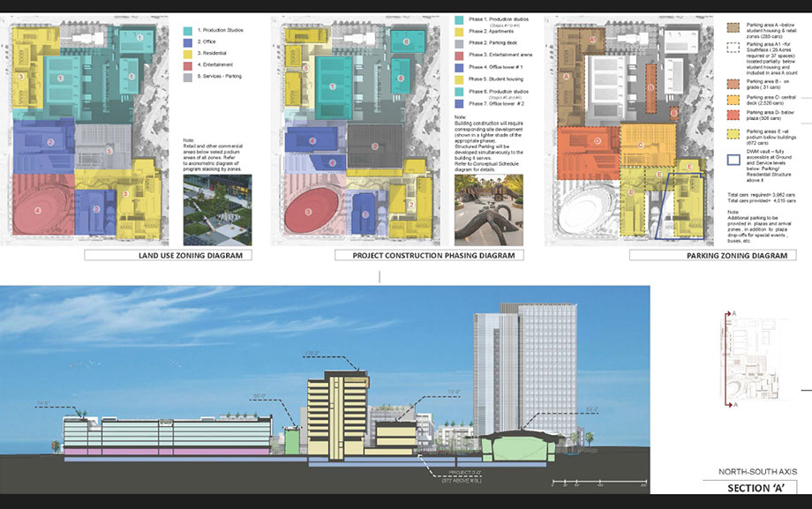Click the red Entertainment legend swatch

189,65
